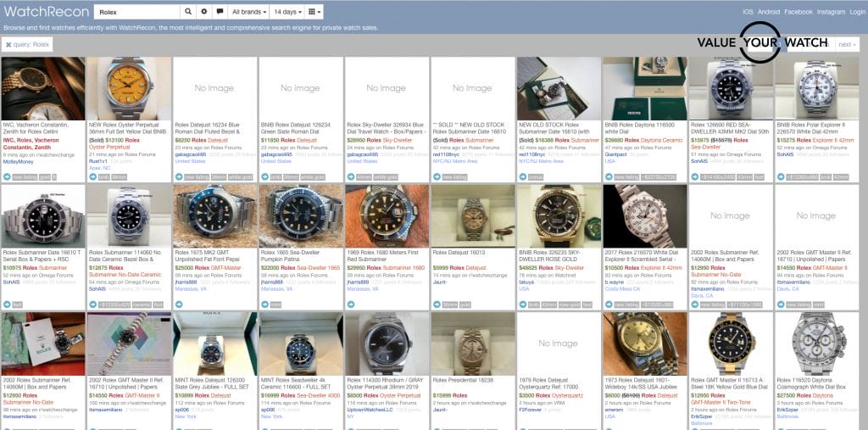The width and height of the screenshot is (868, 430).
Task: Go to the iOS app link
Action: point(748,12)
